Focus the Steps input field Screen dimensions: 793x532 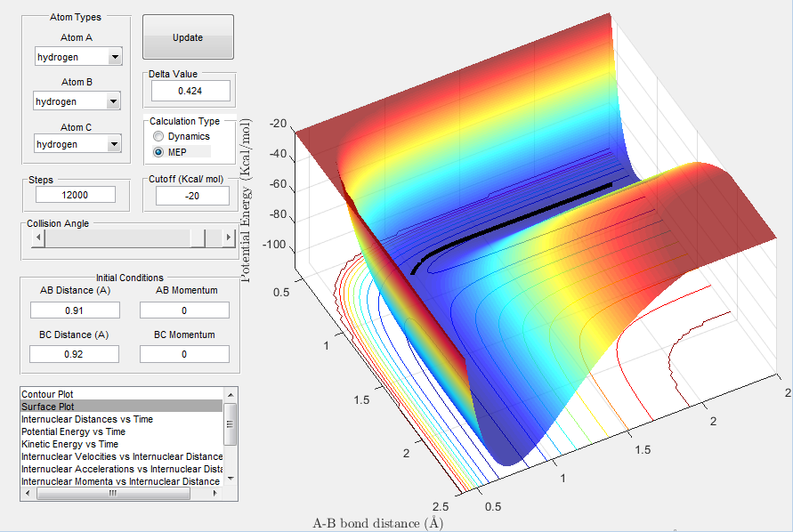point(75,195)
